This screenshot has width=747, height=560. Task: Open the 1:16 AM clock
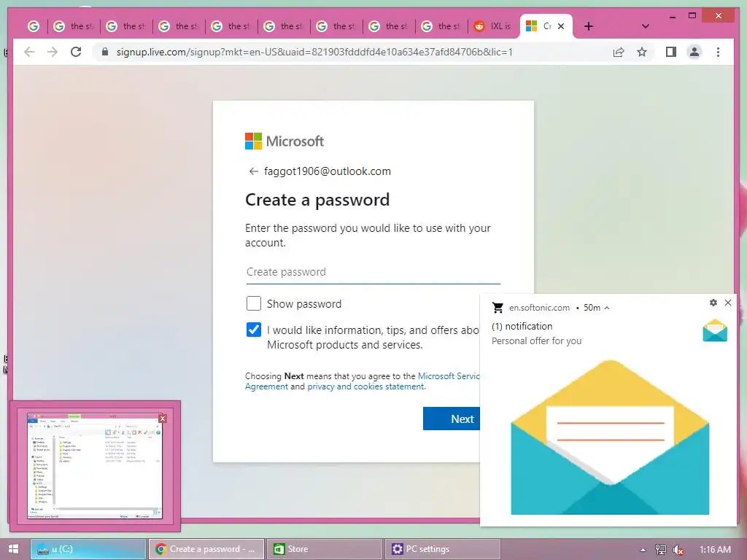click(x=715, y=550)
